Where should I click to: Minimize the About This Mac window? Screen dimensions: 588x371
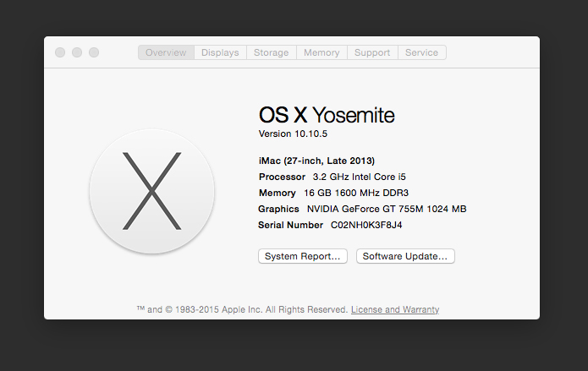(x=77, y=52)
